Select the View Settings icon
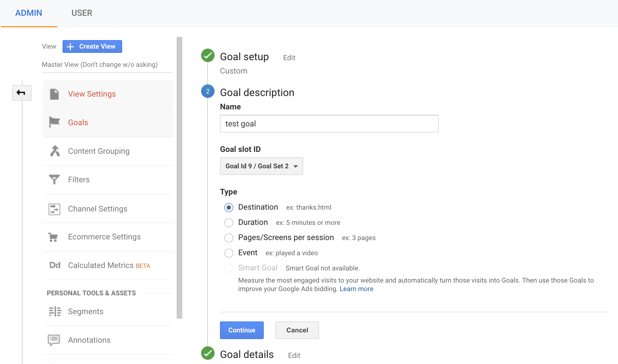The height and width of the screenshot is (364, 618). [x=55, y=94]
